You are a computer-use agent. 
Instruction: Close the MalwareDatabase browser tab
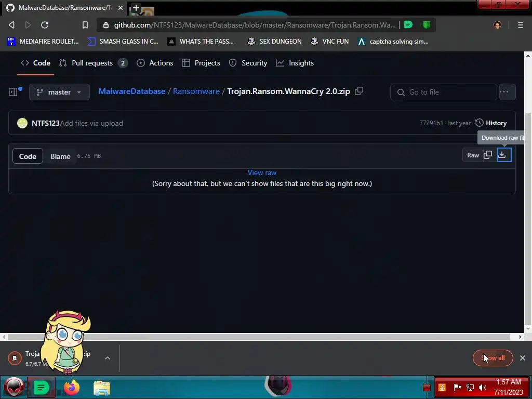(121, 8)
